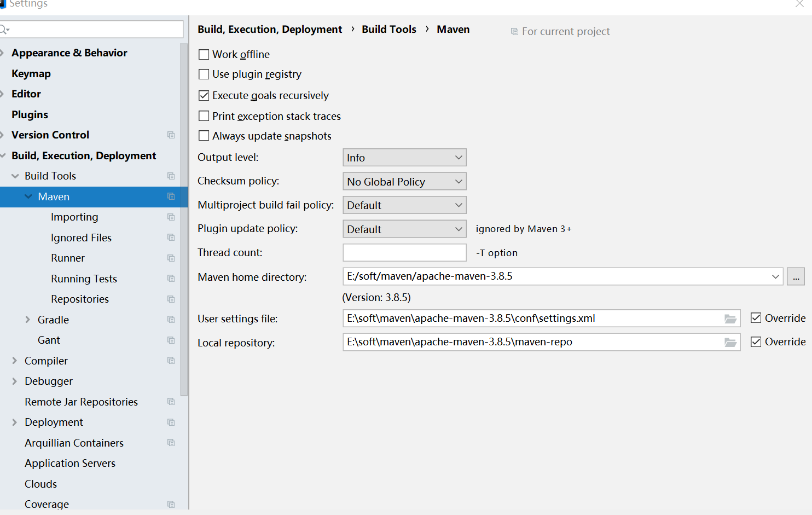
Task: Click project-level icon beside Gradle
Action: tap(171, 320)
